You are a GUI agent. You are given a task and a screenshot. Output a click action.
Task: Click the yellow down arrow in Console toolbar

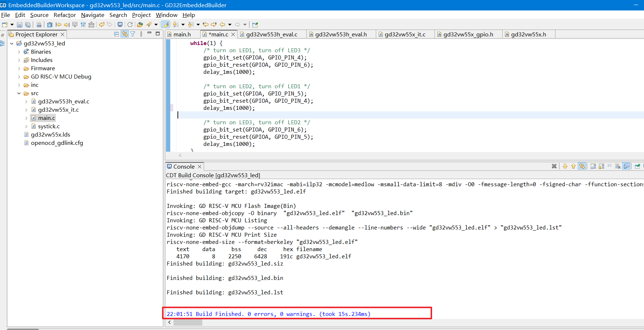point(565,166)
